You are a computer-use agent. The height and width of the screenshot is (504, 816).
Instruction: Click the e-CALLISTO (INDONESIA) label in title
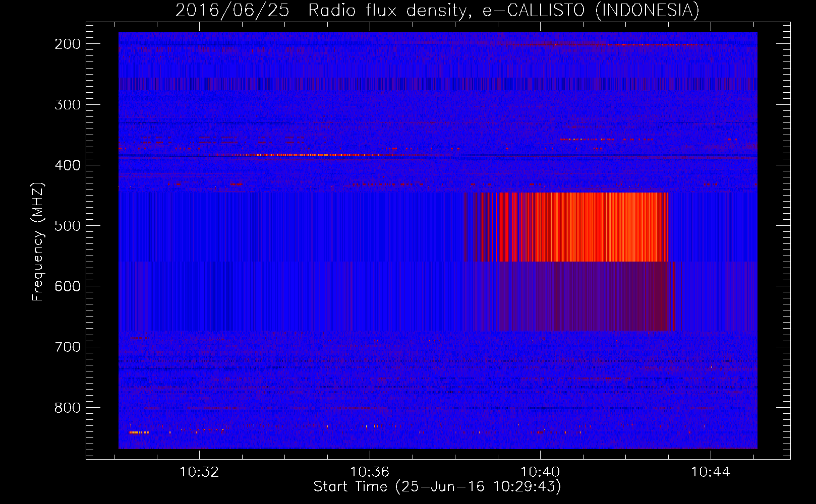point(591,11)
